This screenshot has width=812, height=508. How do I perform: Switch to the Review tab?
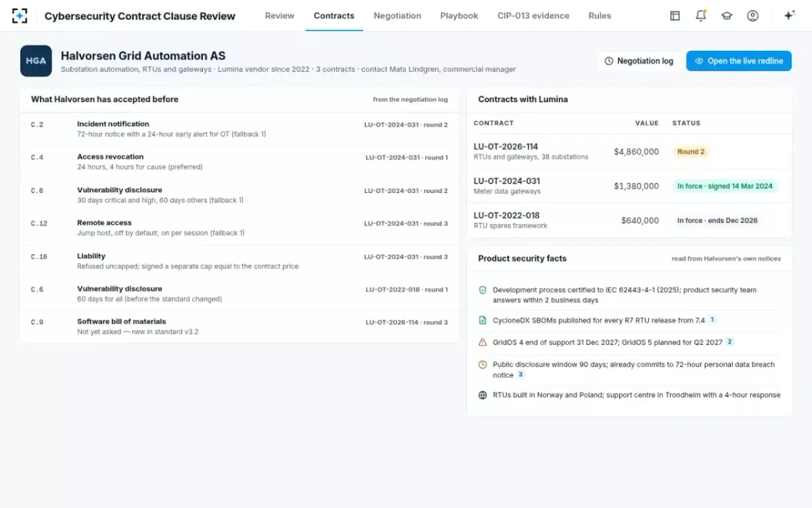[279, 16]
